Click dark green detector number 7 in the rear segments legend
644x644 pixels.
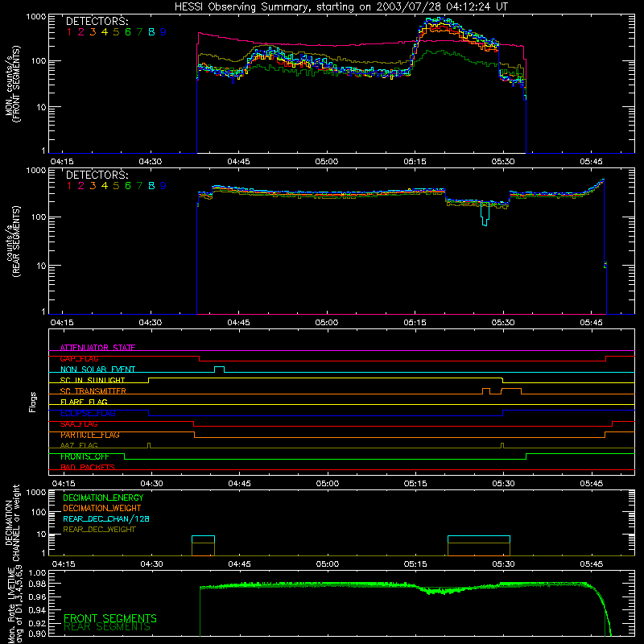point(139,186)
